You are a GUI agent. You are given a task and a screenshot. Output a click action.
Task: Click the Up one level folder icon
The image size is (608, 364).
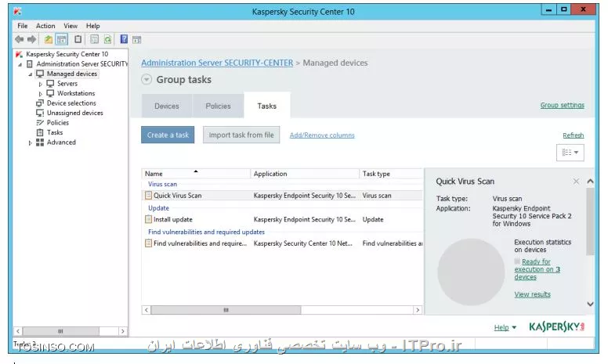point(48,39)
